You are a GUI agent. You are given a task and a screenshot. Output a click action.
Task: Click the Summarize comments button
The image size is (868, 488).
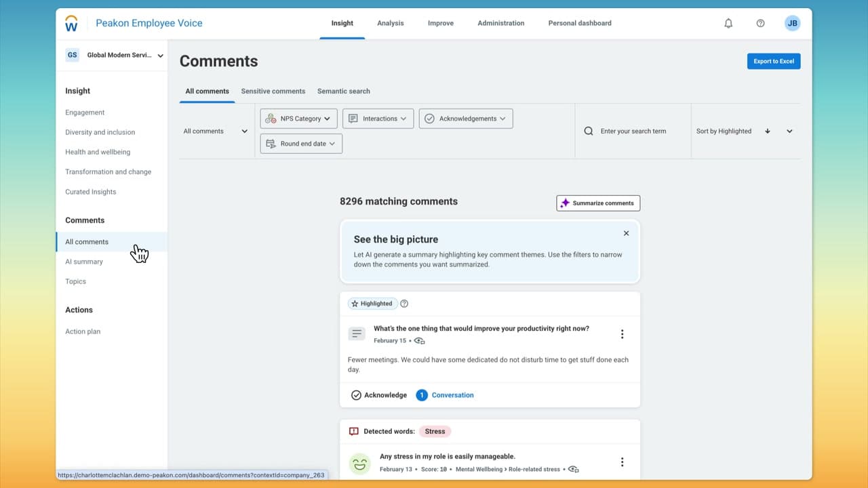tap(598, 203)
